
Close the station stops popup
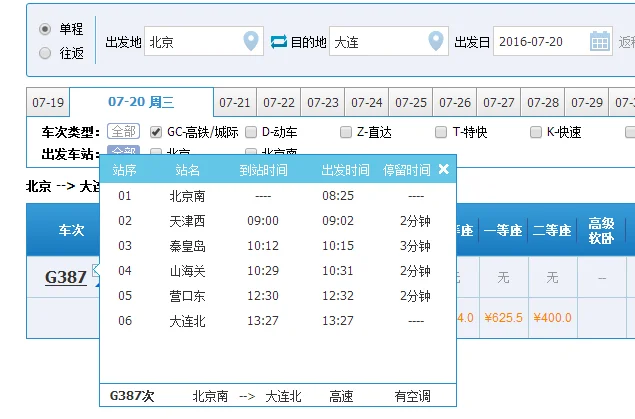coord(444,169)
